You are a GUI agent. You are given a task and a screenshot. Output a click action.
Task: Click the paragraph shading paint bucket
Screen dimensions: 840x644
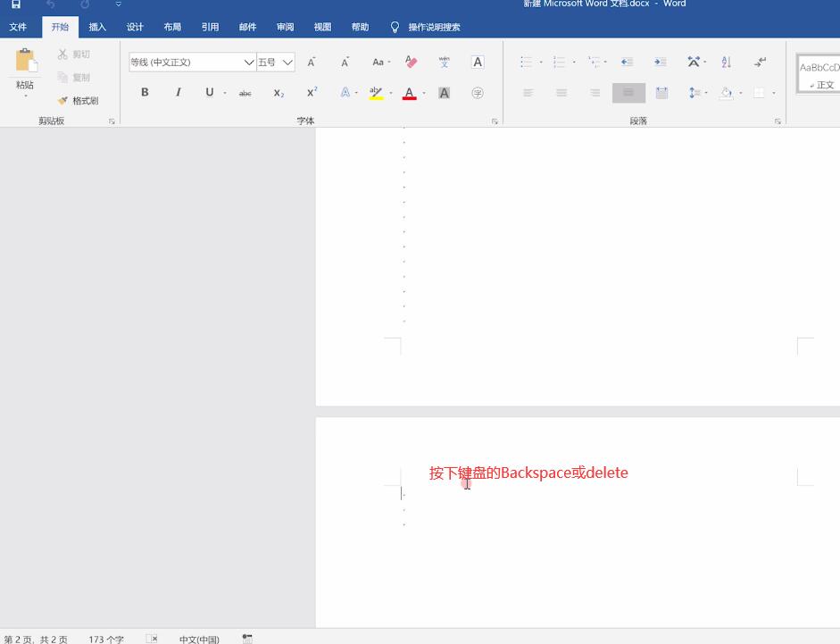(x=727, y=93)
